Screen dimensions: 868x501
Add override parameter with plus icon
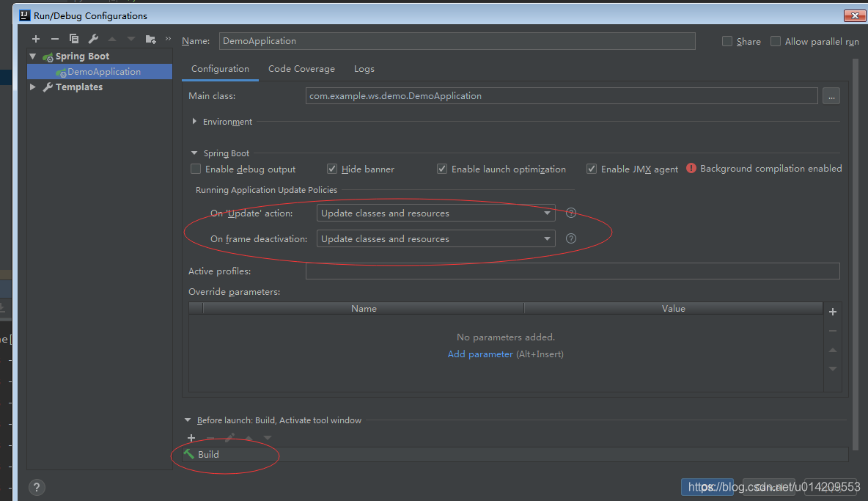coord(833,312)
